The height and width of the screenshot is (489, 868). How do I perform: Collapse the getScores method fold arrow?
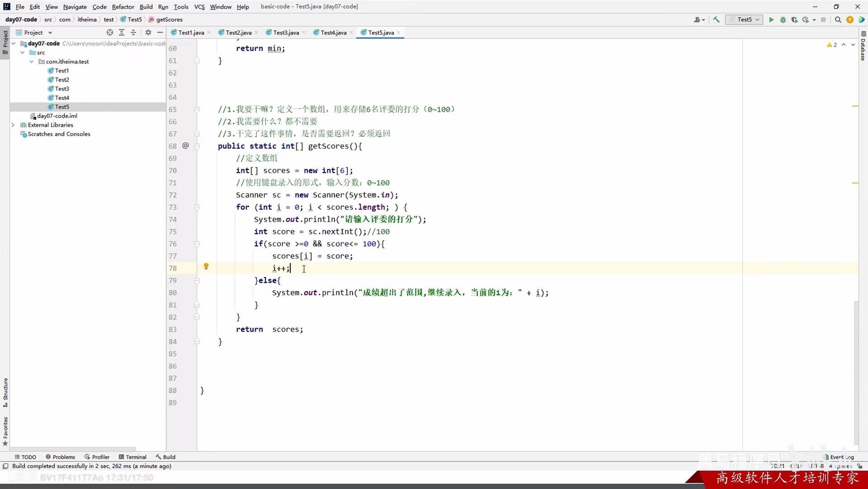click(197, 146)
